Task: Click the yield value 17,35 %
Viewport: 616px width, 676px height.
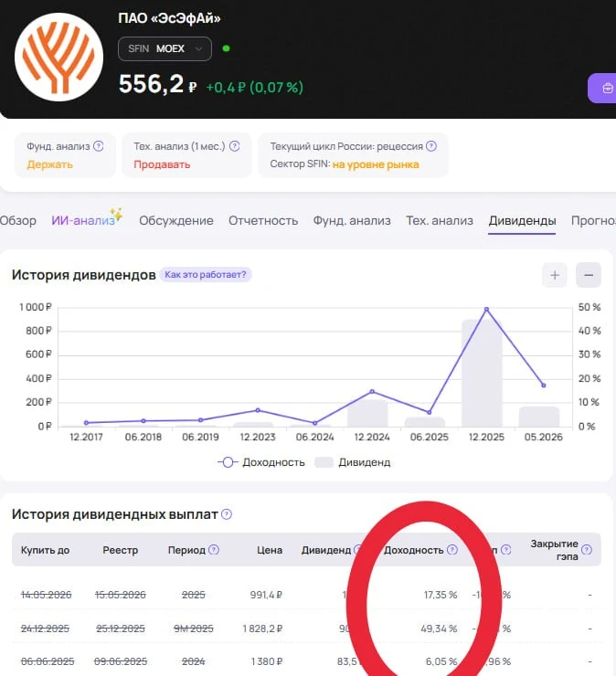Action: coord(440,595)
